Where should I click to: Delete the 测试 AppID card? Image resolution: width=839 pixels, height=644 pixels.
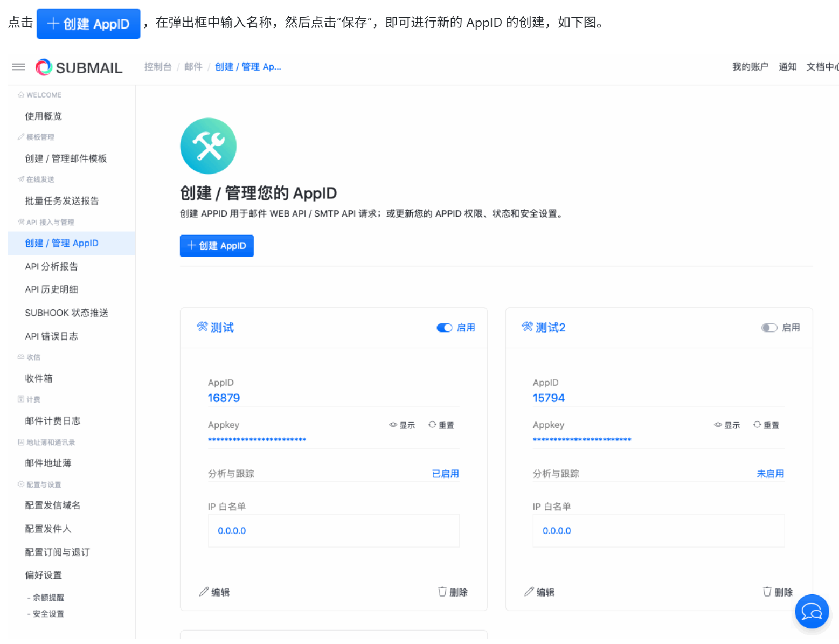coord(453,592)
